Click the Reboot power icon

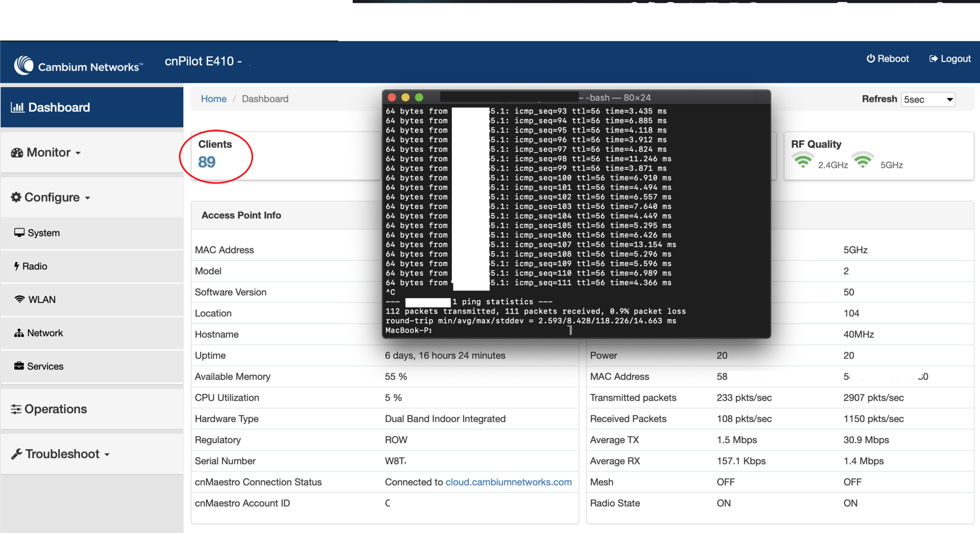[870, 59]
